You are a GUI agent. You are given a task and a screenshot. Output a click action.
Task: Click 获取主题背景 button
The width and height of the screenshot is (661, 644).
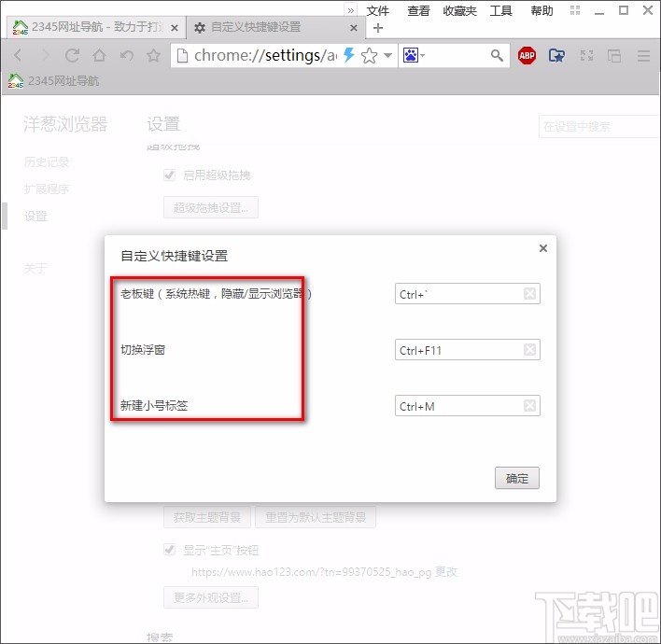(207, 517)
